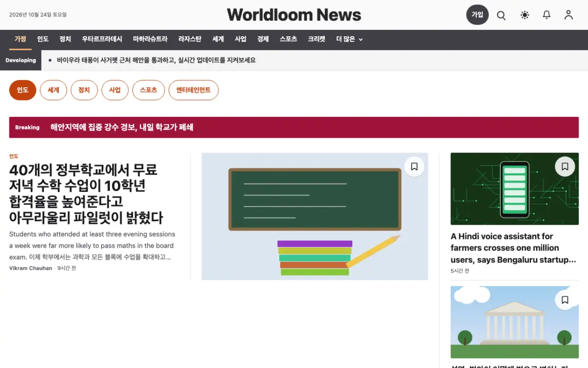Open the chalkboard and books article image
The width and height of the screenshot is (588, 368).
(x=315, y=216)
